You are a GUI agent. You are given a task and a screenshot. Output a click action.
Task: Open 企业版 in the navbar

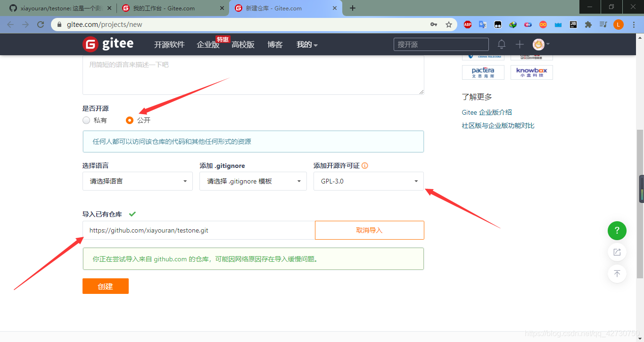point(208,45)
